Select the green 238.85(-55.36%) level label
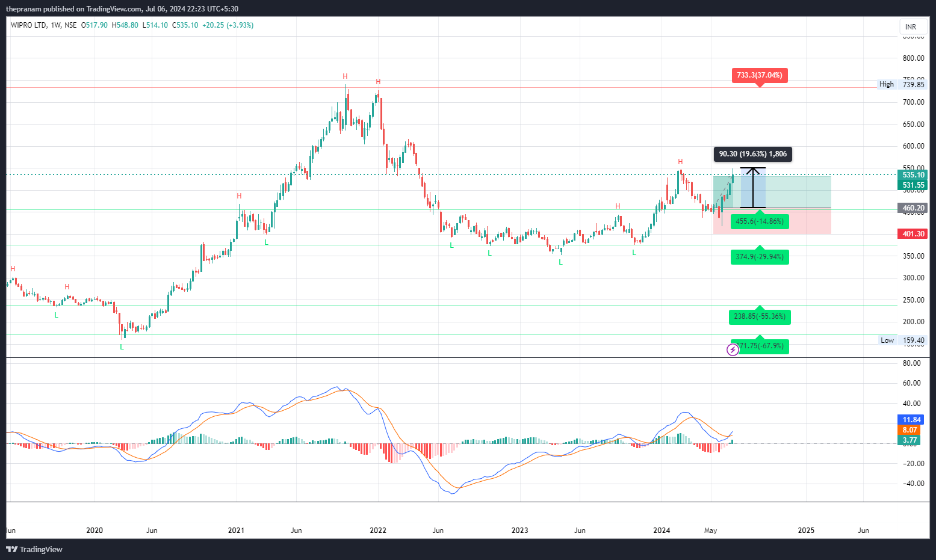Screen dimensions: 936x560 pyautogui.click(x=760, y=316)
